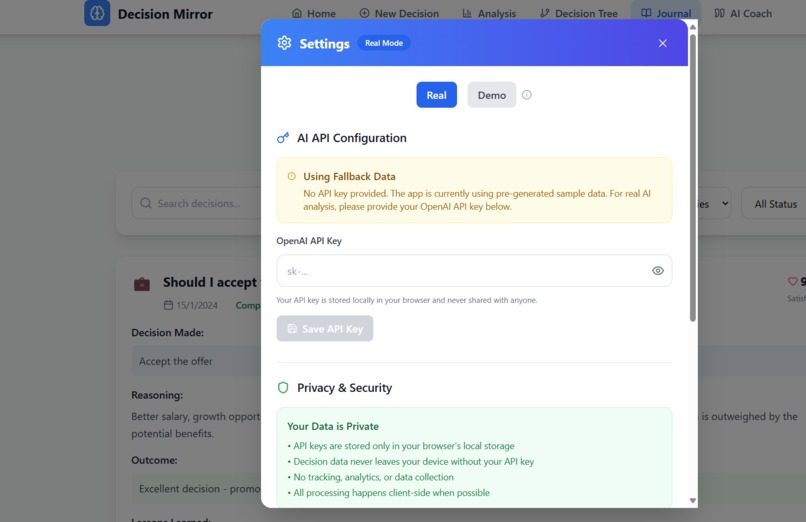Click the Save API Key button

325,328
